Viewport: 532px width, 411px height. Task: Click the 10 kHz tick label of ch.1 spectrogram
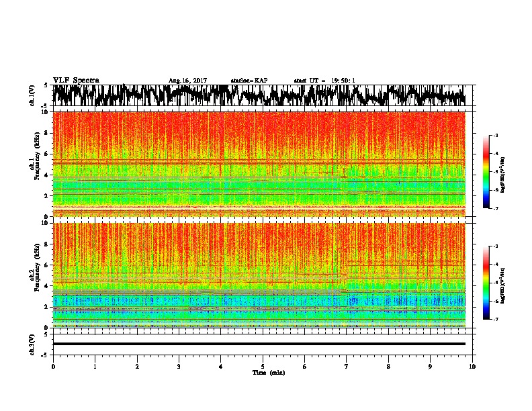click(x=46, y=112)
